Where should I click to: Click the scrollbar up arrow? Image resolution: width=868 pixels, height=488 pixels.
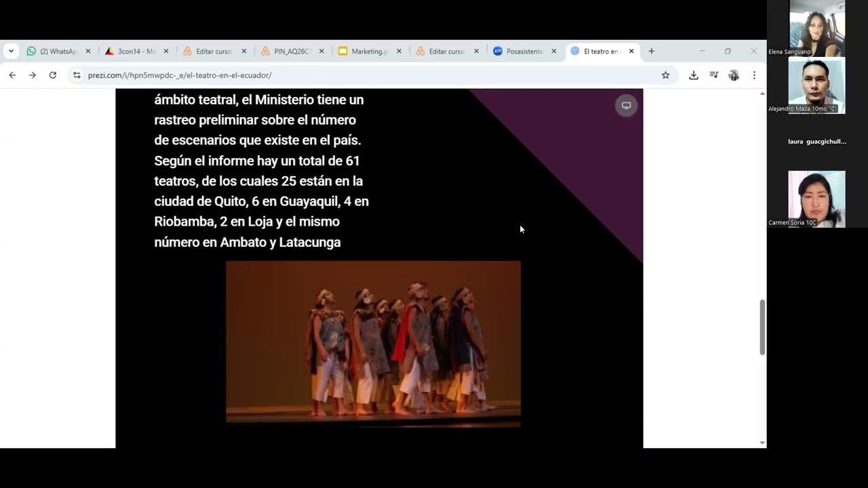[762, 93]
